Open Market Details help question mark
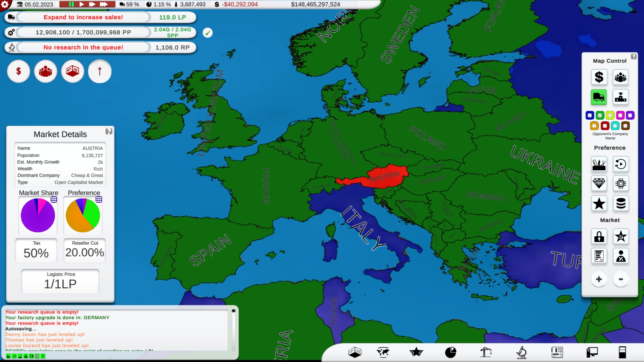This screenshot has width=644, height=362. (x=109, y=131)
